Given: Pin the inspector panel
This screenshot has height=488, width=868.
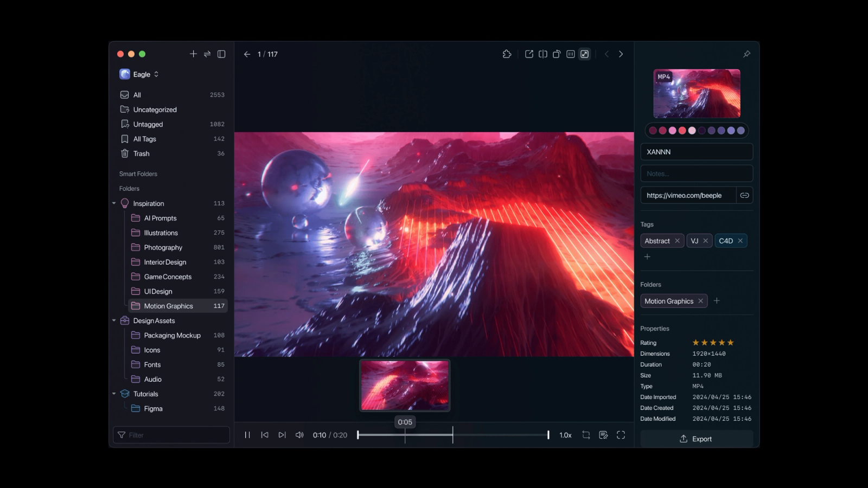Looking at the screenshot, I should [746, 54].
